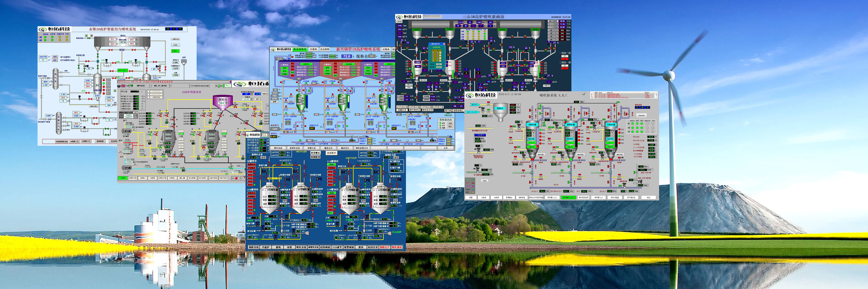Open 报警画面 in blue window bottom bar
This screenshot has height=289, width=868.
tap(349, 247)
